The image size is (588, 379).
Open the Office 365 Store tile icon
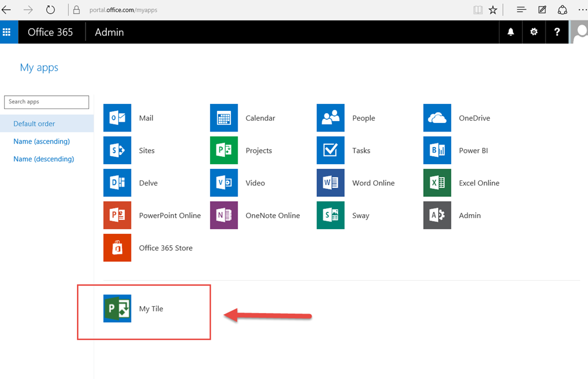click(117, 248)
